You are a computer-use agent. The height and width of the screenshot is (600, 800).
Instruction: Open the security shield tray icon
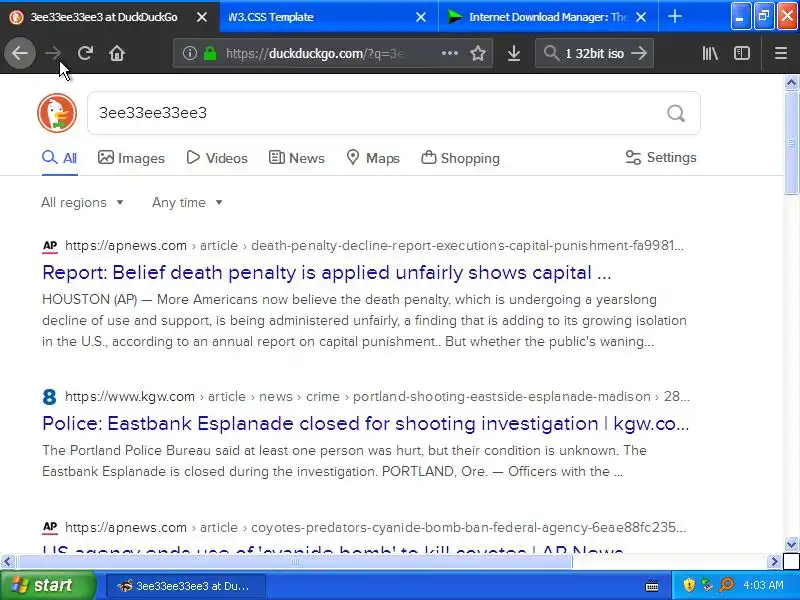(x=689, y=585)
